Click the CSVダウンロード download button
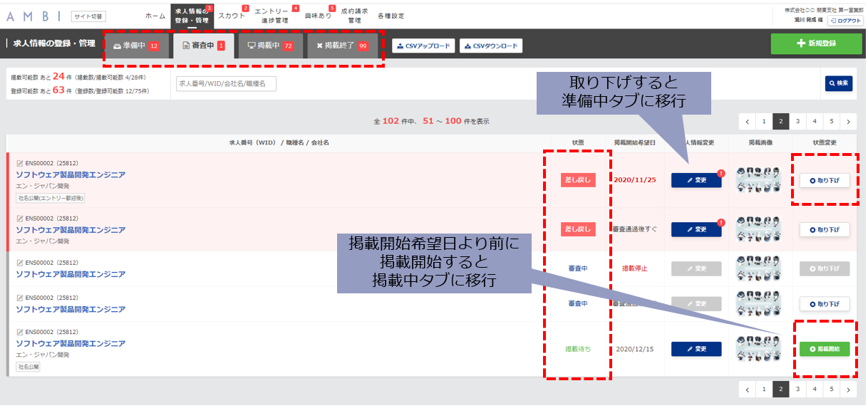The width and height of the screenshot is (868, 408). 491,46
